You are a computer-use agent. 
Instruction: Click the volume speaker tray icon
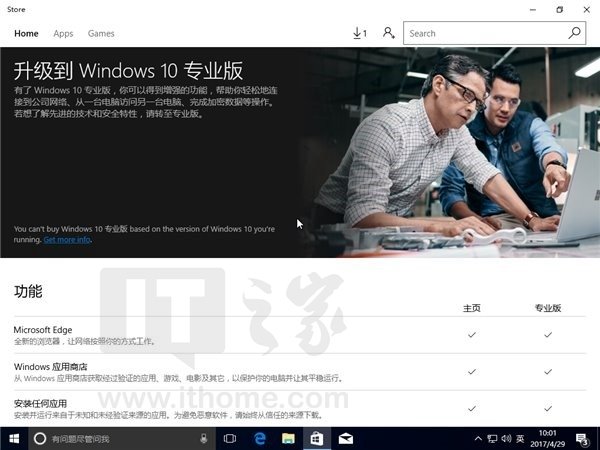point(506,439)
